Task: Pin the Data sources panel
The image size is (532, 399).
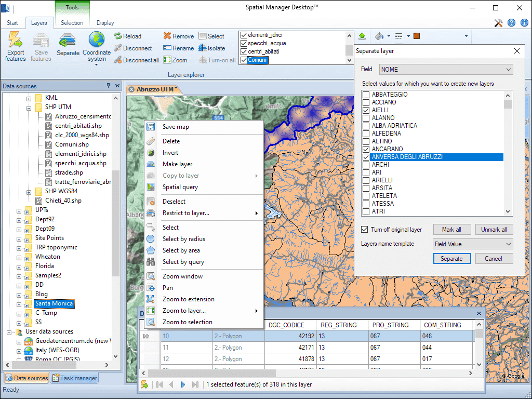Action: [x=108, y=86]
